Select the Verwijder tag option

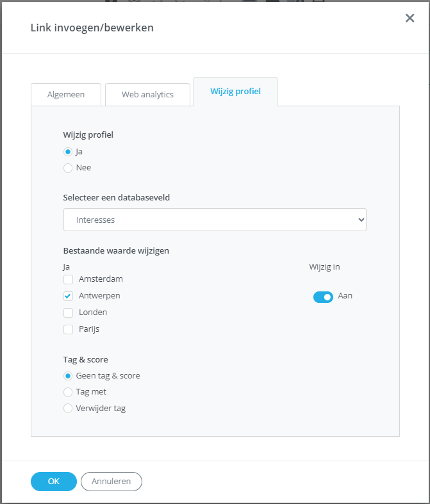coord(68,409)
